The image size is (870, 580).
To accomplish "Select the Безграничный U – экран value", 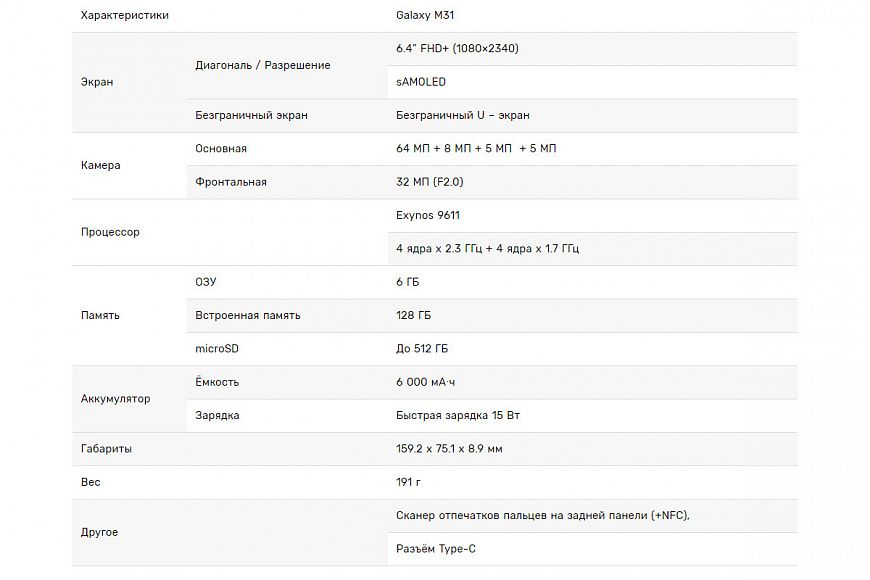I will point(463,115).
